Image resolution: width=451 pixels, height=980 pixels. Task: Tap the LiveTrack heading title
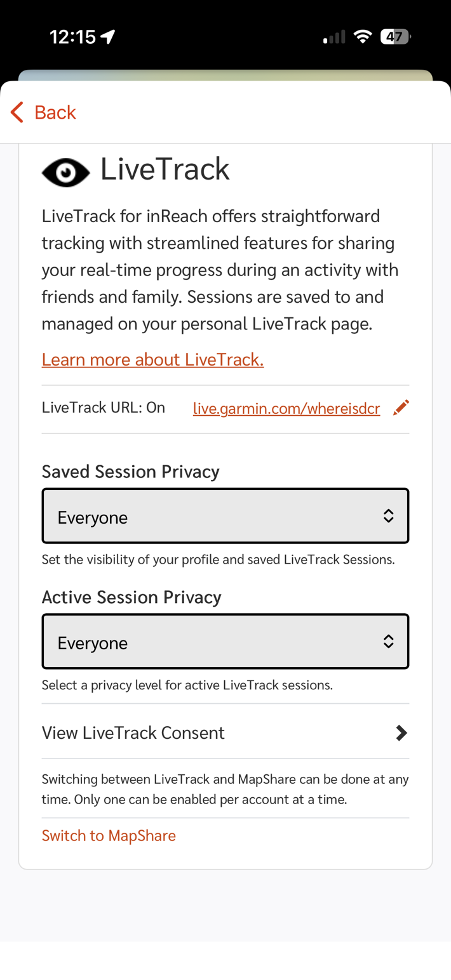click(165, 169)
